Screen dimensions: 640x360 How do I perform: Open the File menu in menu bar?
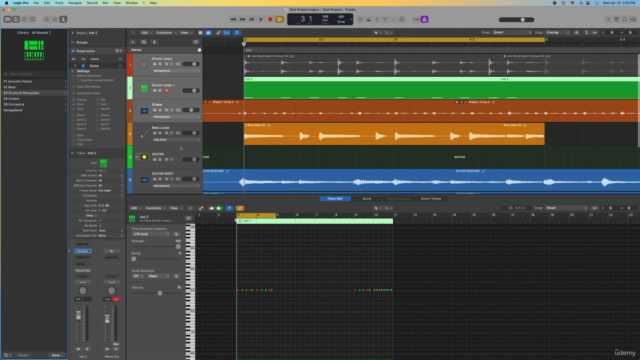[36, 3]
